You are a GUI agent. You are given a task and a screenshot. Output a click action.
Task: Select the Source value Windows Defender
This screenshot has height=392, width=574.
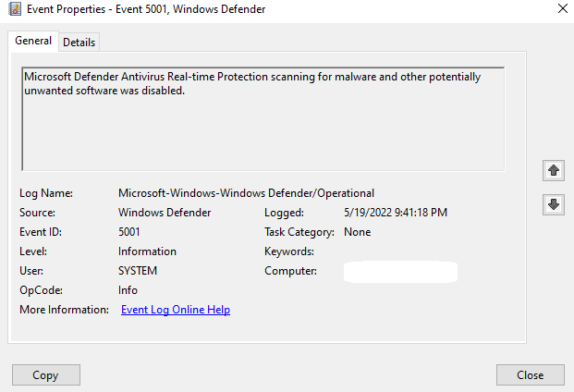tap(165, 213)
